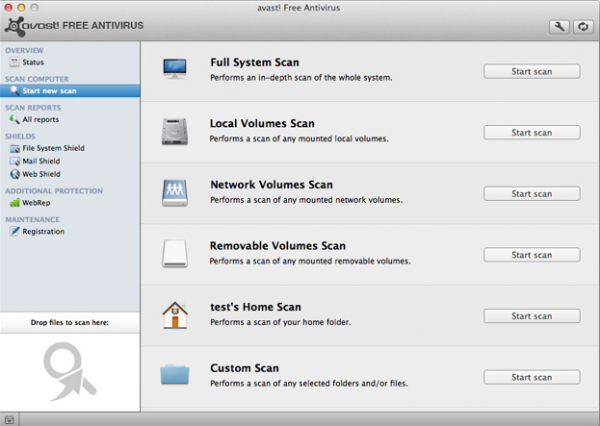Viewport: 600px width, 426px height.
Task: Click the Mail Shield envelope icon
Action: click(15, 161)
